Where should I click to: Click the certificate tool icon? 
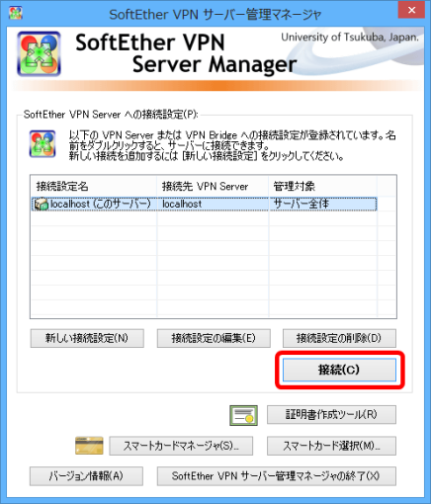(243, 415)
